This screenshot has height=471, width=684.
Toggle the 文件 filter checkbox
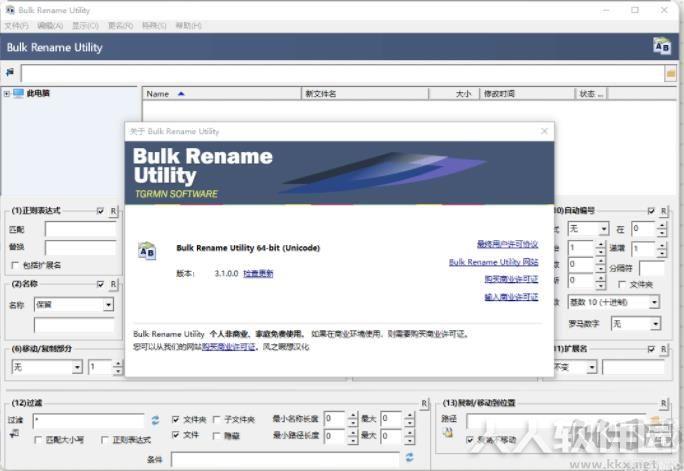175,435
